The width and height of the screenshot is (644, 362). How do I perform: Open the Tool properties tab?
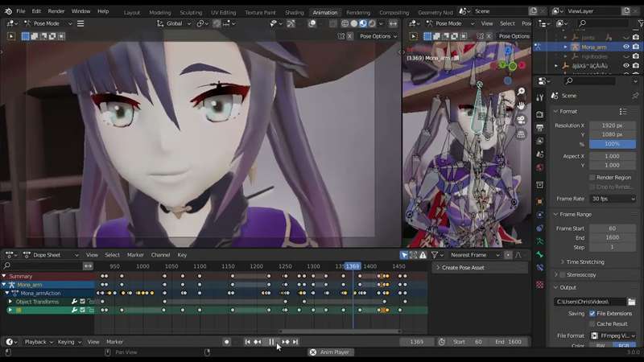coord(539,97)
